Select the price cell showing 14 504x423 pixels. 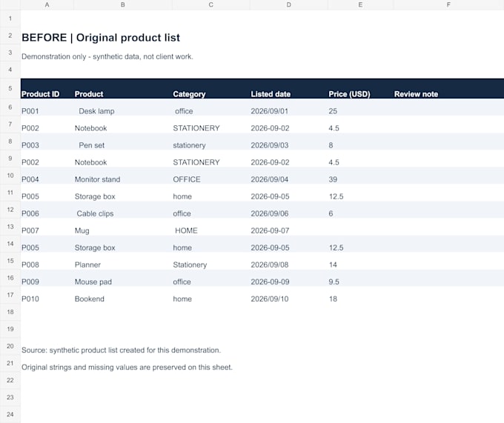(360, 261)
